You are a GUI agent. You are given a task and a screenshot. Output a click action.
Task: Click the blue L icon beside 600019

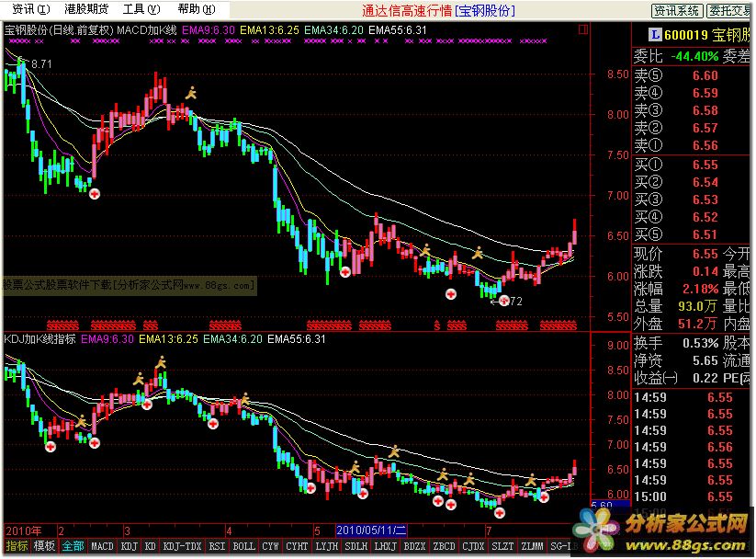[x=655, y=34]
